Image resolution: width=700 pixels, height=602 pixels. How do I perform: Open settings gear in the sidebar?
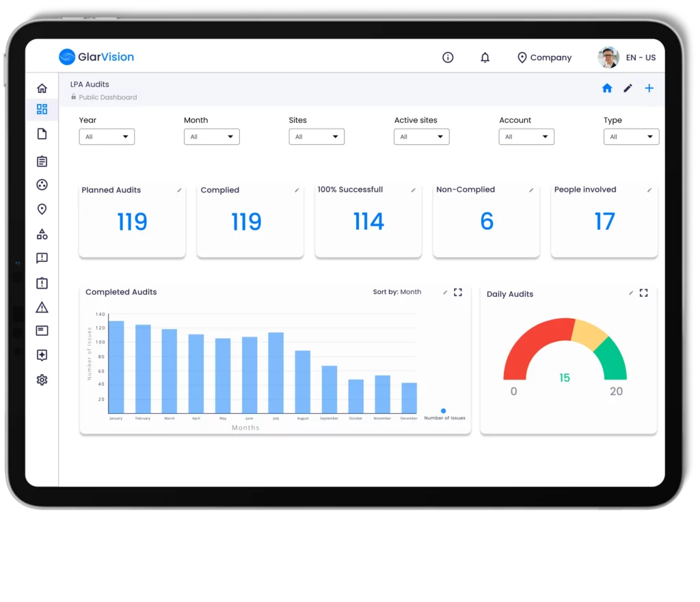[42, 380]
